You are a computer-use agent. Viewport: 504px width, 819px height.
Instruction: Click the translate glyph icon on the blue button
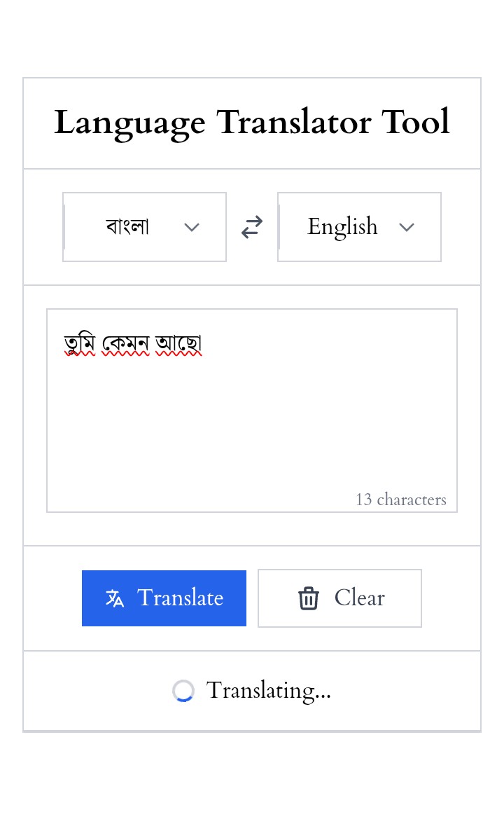[115, 598]
